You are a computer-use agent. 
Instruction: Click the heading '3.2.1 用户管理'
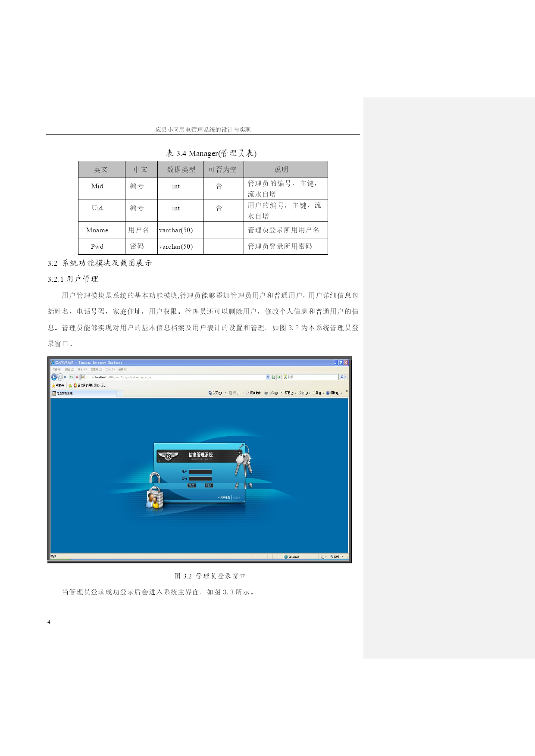[x=73, y=279]
